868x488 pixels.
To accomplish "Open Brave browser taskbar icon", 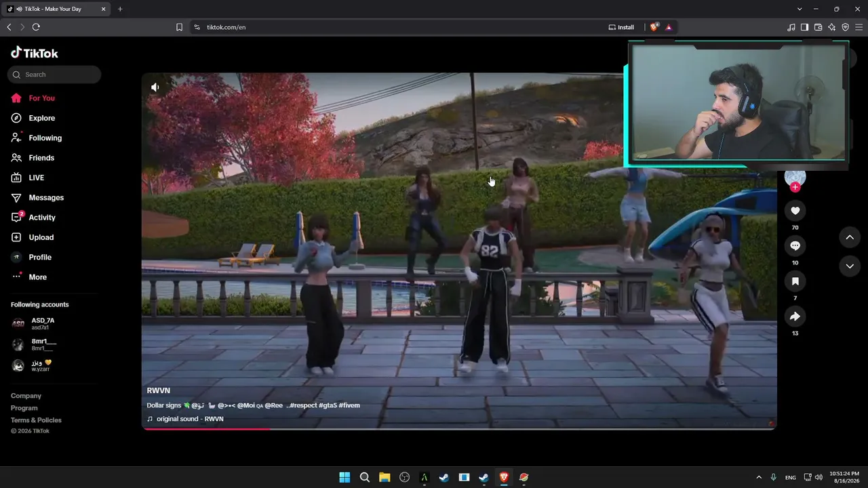I will point(504,477).
